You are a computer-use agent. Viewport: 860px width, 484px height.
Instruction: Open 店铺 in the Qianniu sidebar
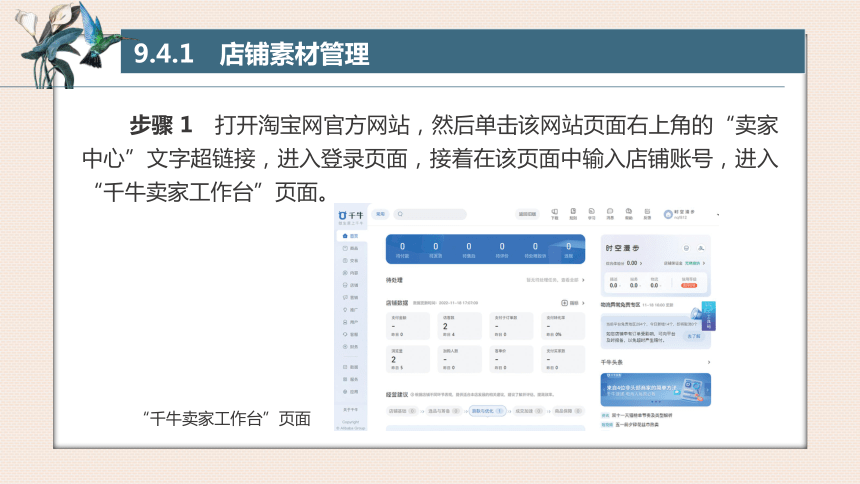click(350, 285)
